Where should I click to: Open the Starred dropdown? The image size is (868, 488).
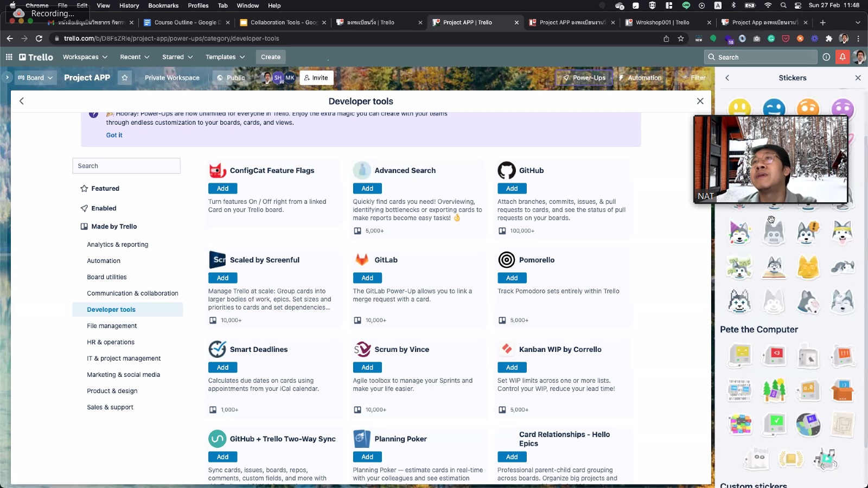[177, 57]
